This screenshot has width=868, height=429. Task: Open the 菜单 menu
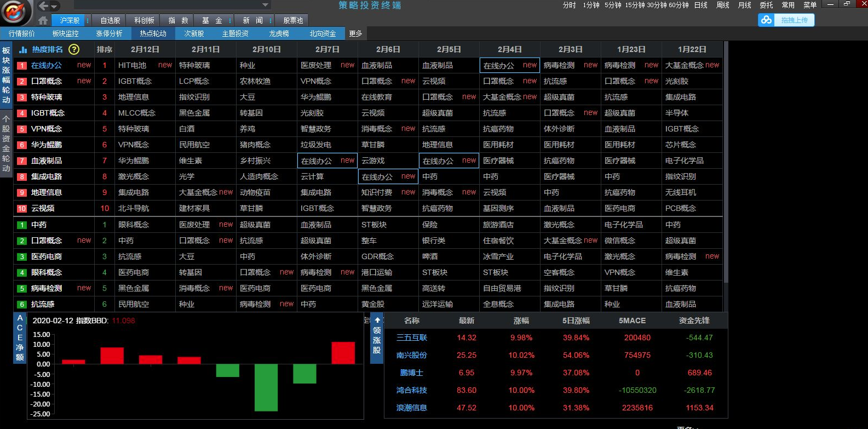(x=810, y=5)
